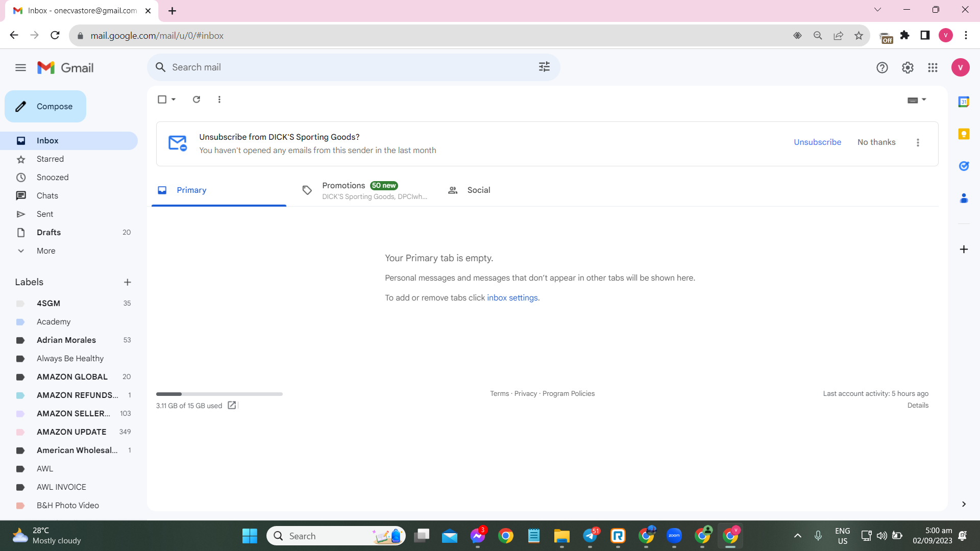
Task: Click the storage usage progress bar
Action: [219, 394]
